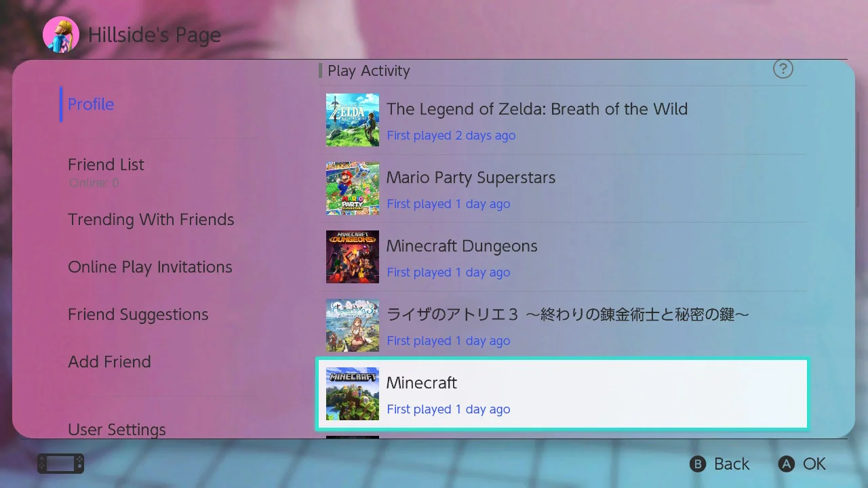Click the help question mark icon
Image resolution: width=868 pixels, height=488 pixels.
783,68
